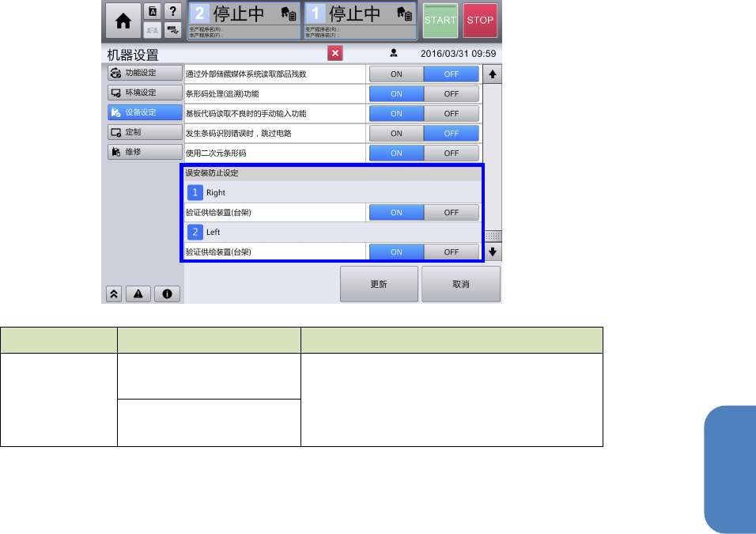Turn OFF 基板代码读取不良时的手动输入功能
Screen dimensions: 756x534
pos(452,114)
